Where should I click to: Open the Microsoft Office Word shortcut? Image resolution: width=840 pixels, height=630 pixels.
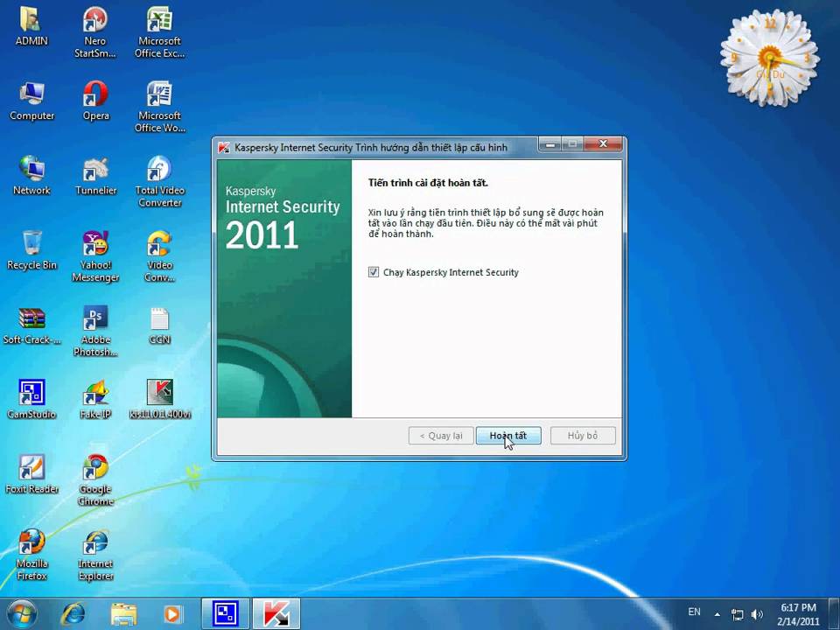[159, 107]
